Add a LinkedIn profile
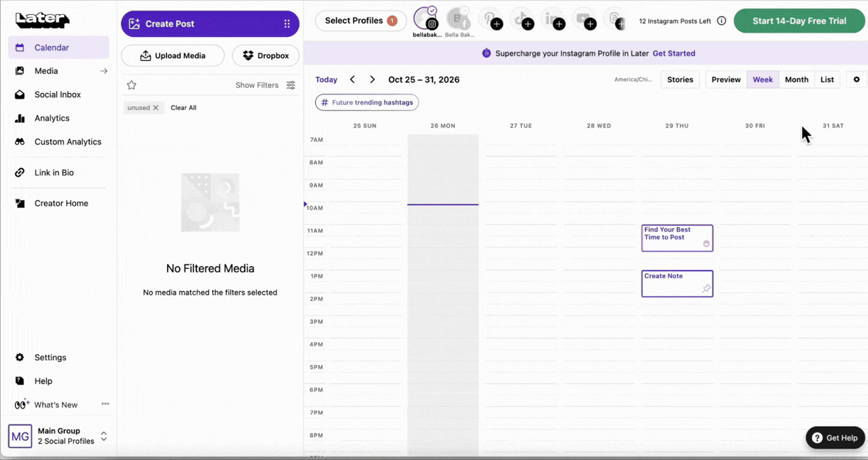This screenshot has width=868, height=460. point(553,19)
